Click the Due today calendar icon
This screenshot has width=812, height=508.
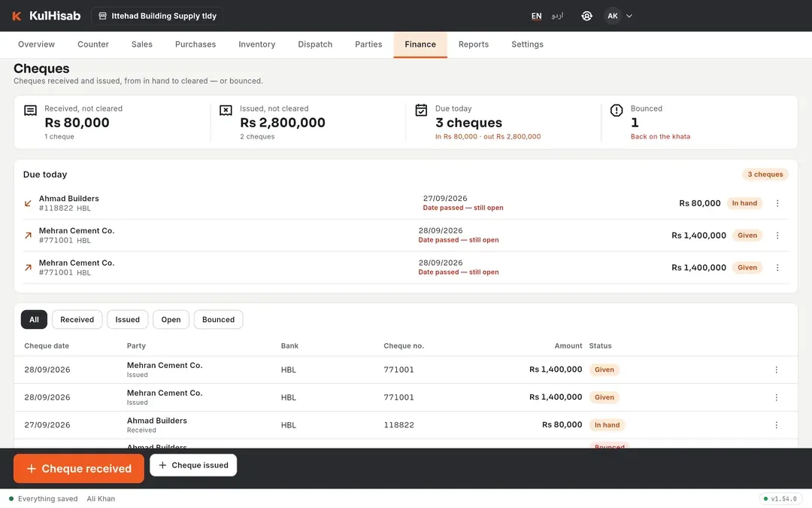click(421, 111)
